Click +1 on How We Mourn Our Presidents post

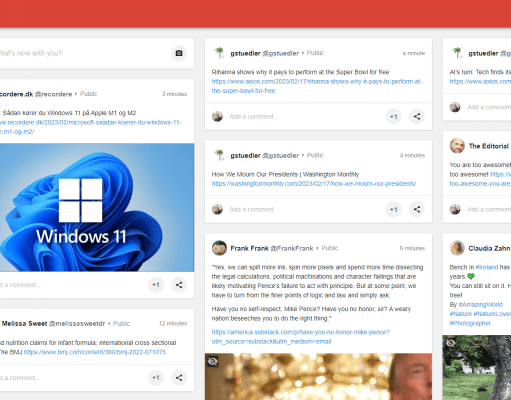394,209
